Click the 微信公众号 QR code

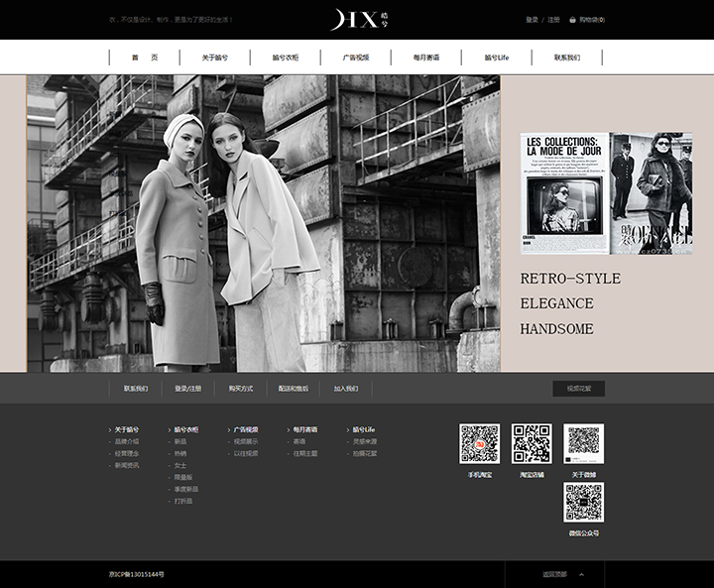tap(583, 503)
